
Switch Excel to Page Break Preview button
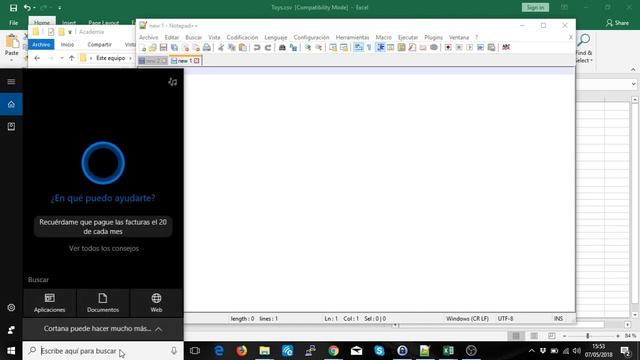pos(551,336)
